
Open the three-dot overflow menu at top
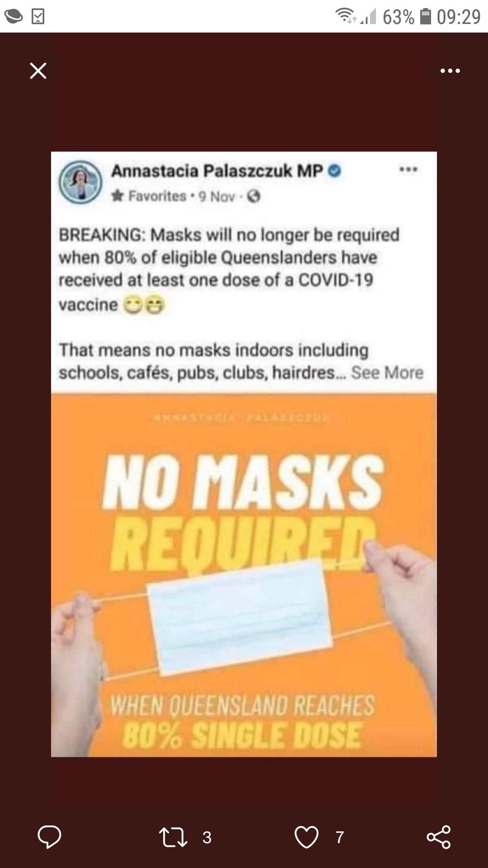tap(450, 71)
